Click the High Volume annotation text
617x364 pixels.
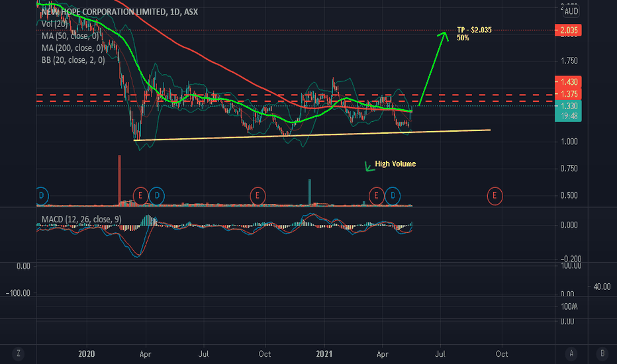395,163
